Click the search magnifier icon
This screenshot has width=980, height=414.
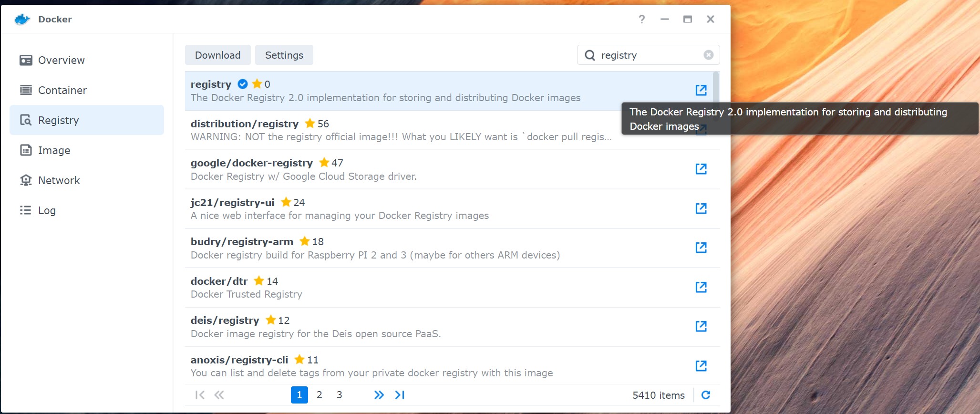point(590,55)
